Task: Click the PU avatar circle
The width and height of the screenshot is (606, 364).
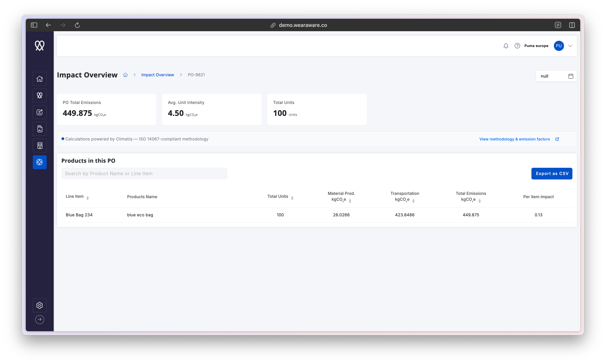Action: click(x=559, y=46)
